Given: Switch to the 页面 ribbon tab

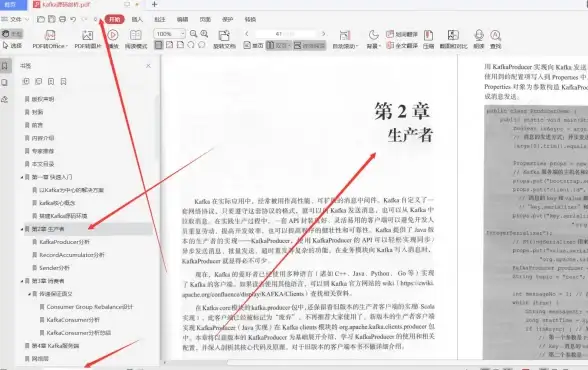Looking at the screenshot, I should pyautogui.click(x=205, y=19).
